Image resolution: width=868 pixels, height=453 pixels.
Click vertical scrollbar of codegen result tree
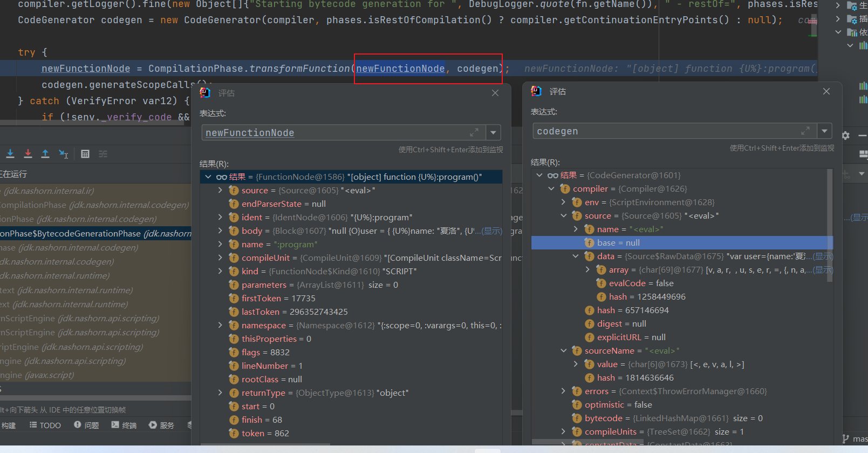click(x=830, y=224)
